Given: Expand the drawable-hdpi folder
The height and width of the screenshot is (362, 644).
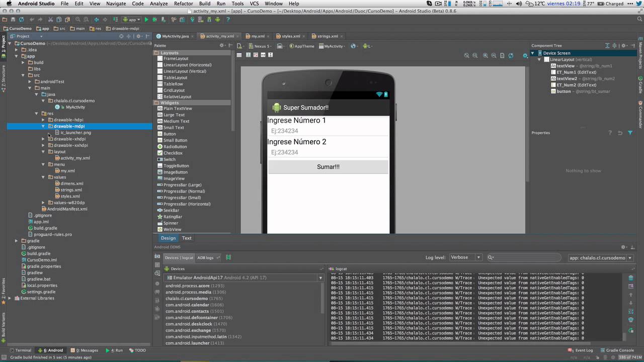Looking at the screenshot, I should pos(43,120).
